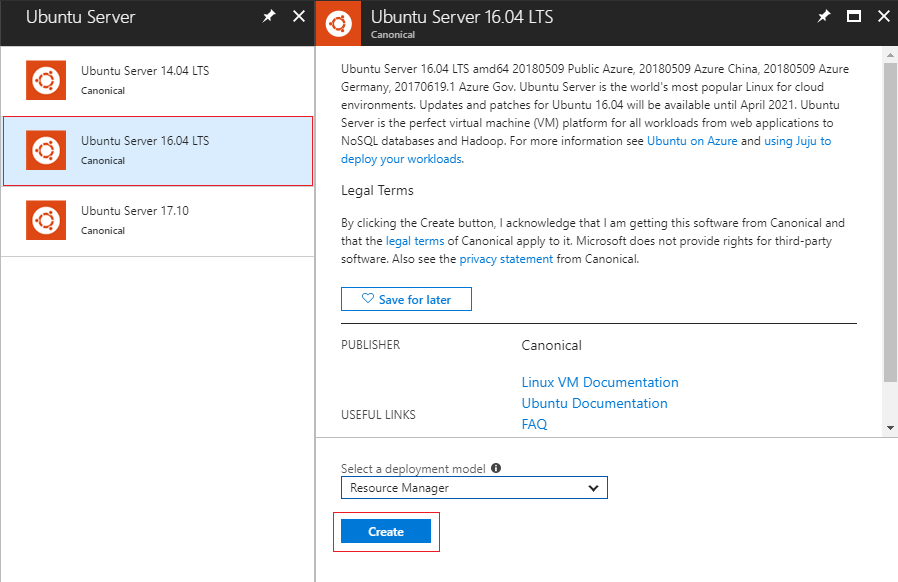This screenshot has width=898, height=582.
Task: Open the Ubuntu on Azure link
Action: tap(692, 142)
